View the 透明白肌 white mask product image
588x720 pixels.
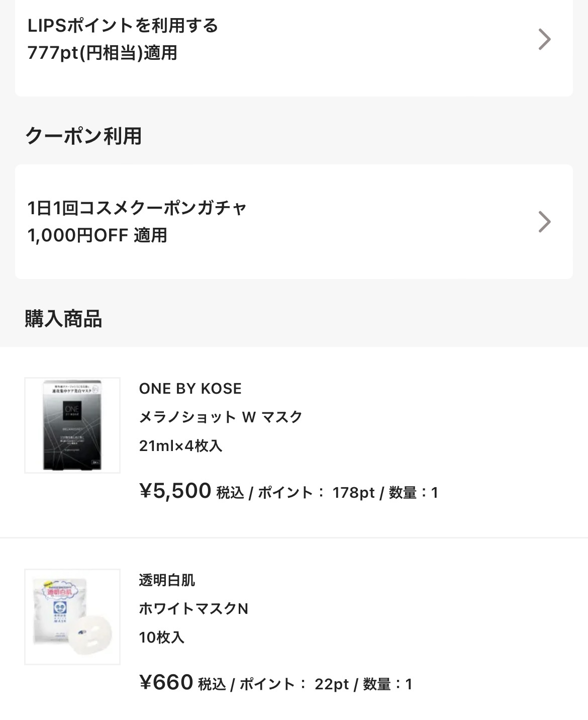pos(72,617)
